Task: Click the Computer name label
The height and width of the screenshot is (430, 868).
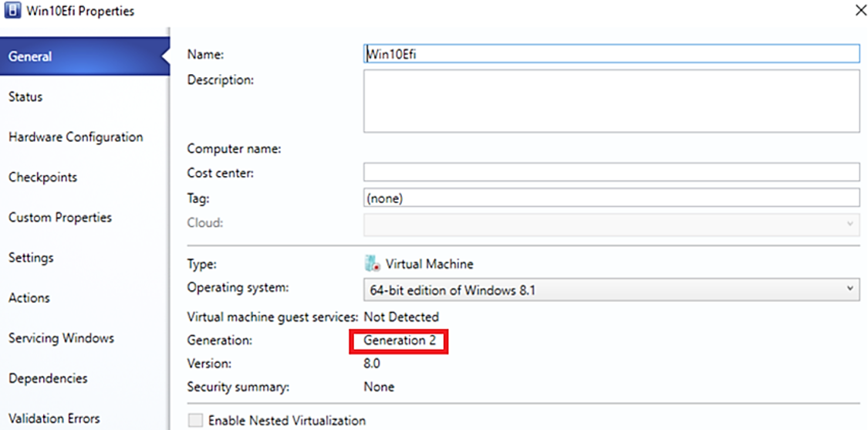Action: click(235, 149)
